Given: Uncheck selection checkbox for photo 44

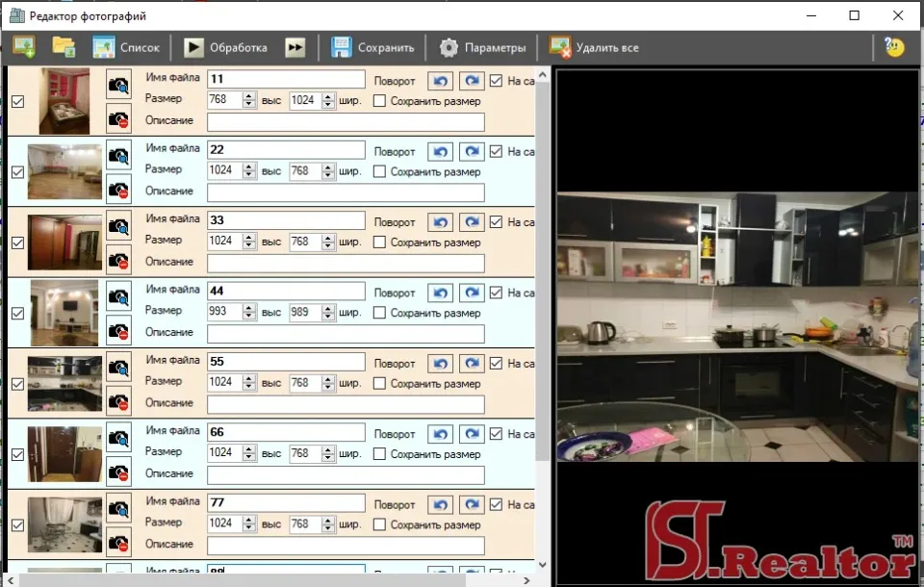Looking at the screenshot, I should 17,314.
